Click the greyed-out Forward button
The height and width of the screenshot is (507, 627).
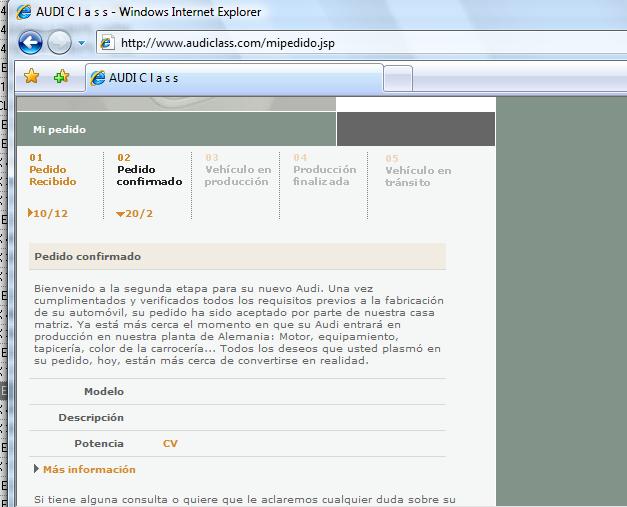[x=59, y=42]
